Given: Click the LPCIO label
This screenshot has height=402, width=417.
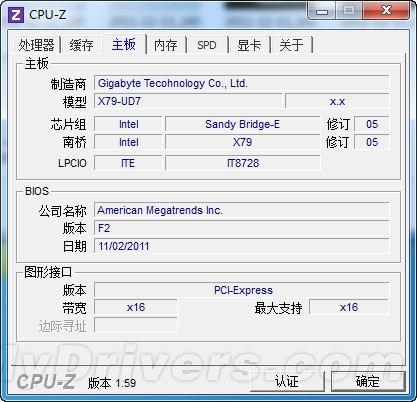Looking at the screenshot, I should (72, 163).
